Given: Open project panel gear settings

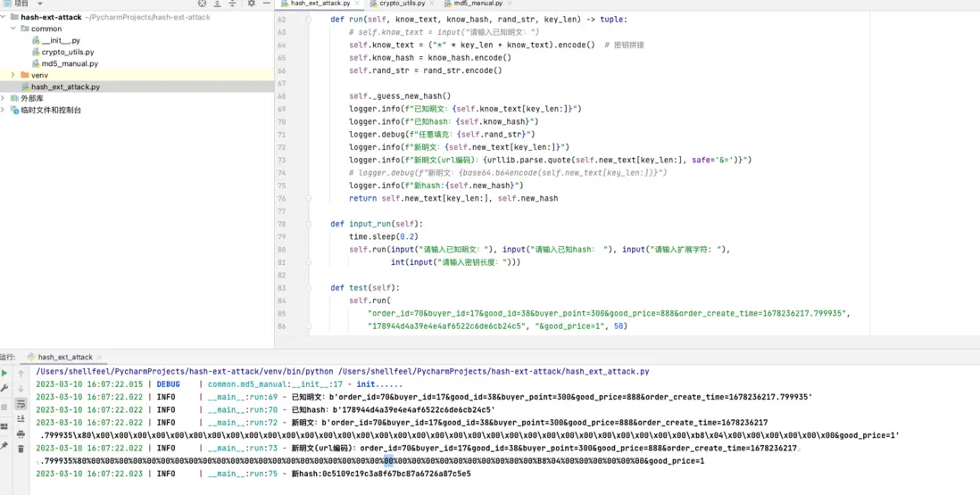Looking at the screenshot, I should (251, 4).
